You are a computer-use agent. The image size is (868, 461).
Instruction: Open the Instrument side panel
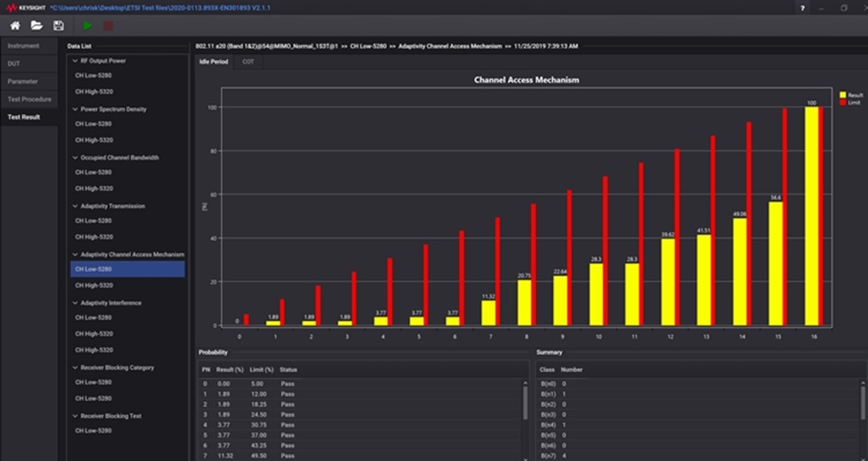pos(24,46)
